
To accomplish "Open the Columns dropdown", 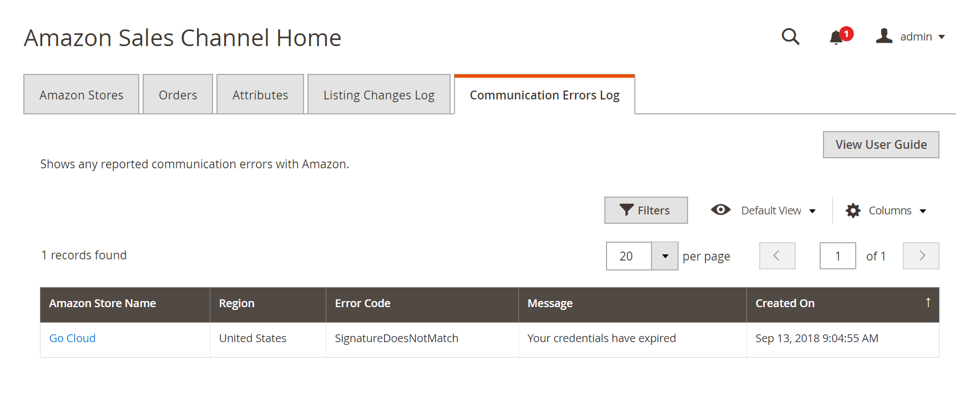I will click(923, 211).
